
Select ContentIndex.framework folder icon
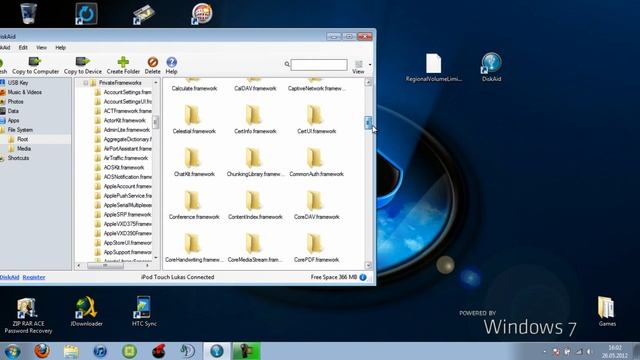tap(253, 200)
